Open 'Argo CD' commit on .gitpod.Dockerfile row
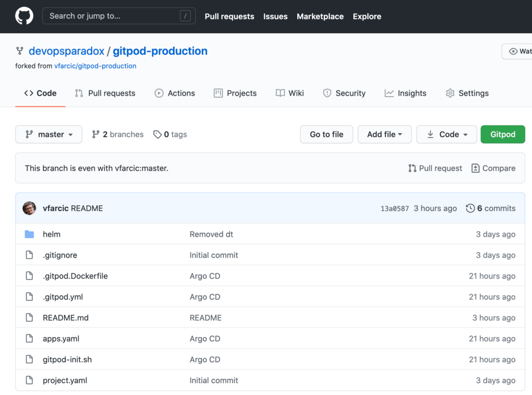This screenshot has height=395, width=532. pos(205,276)
